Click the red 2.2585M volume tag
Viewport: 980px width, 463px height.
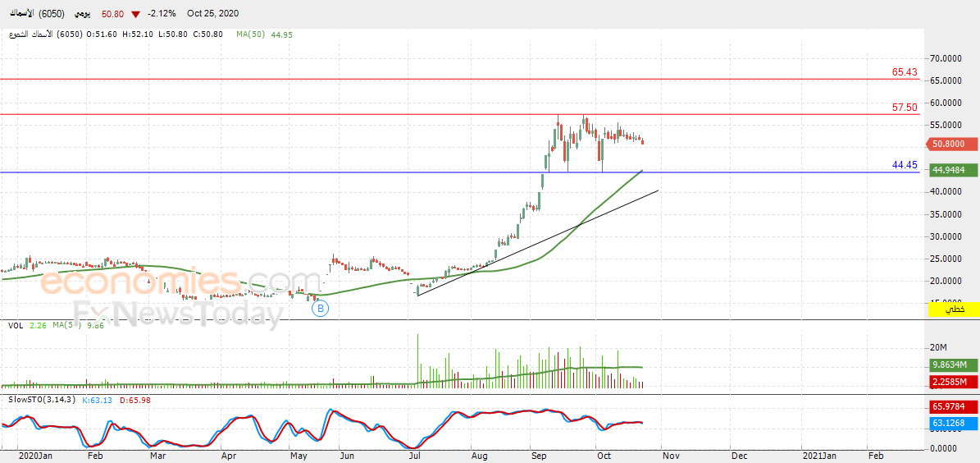pyautogui.click(x=952, y=383)
